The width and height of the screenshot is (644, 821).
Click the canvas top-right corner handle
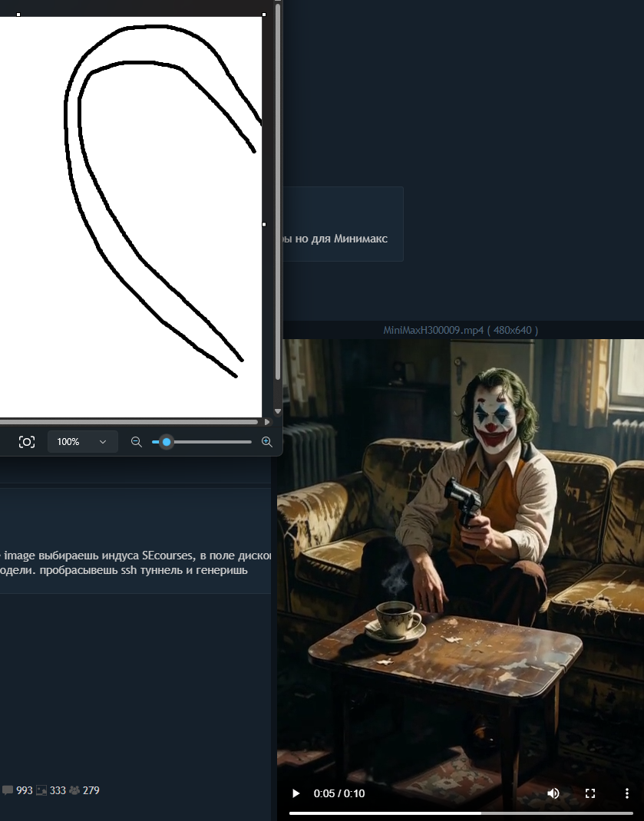tap(264, 15)
